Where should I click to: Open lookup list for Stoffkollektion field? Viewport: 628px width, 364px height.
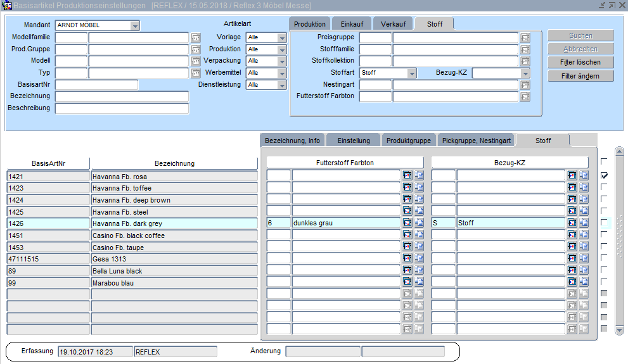click(525, 61)
